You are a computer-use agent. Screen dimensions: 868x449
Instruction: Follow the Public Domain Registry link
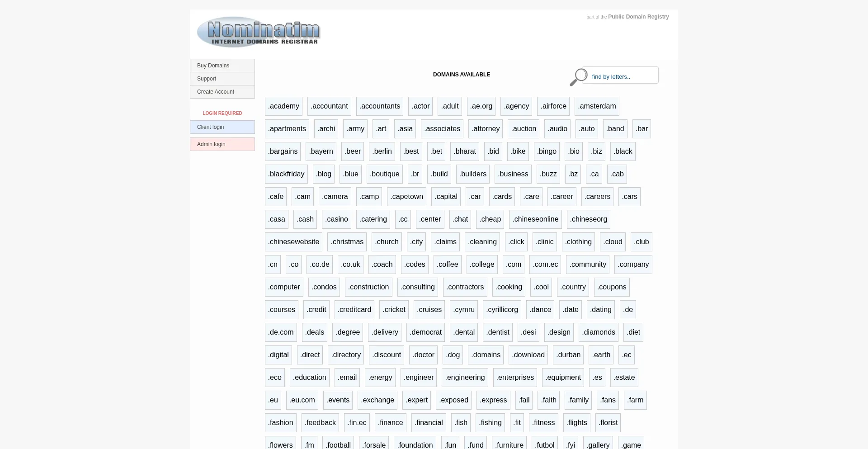coord(638,17)
